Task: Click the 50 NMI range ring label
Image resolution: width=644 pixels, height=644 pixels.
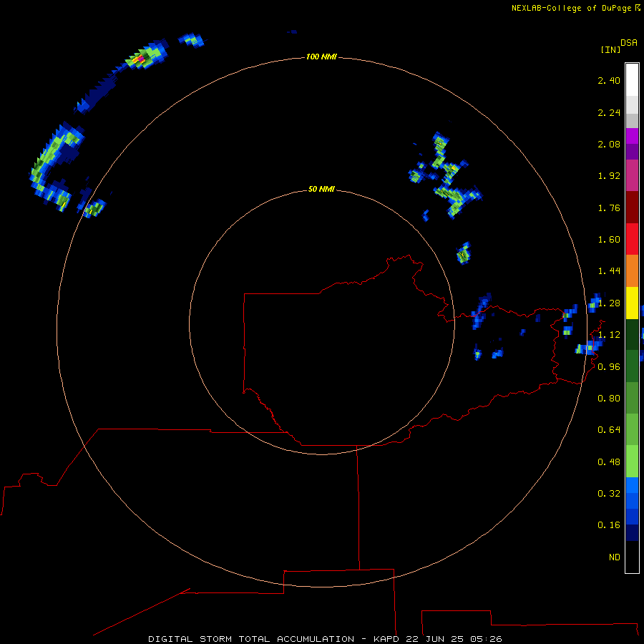Action: (x=321, y=189)
